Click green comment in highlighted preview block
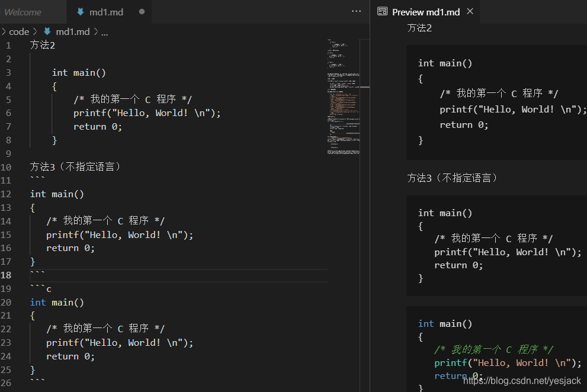Screen dimensions: 587x392 pyautogui.click(x=493, y=349)
